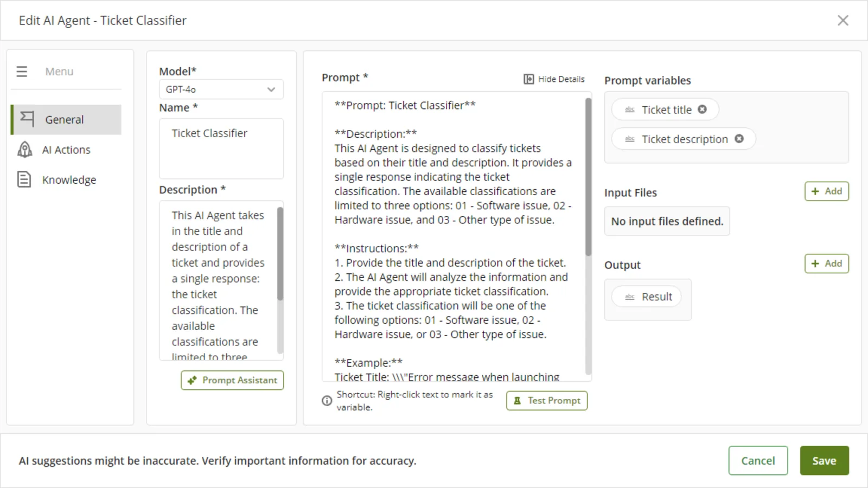
Task: Click the Prompt Assistant sparkle button
Action: 232,380
